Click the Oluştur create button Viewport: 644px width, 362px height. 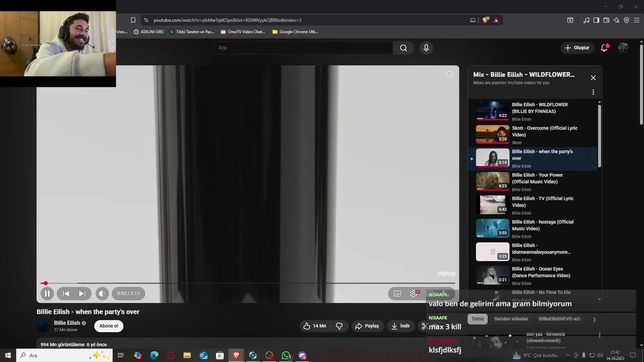click(577, 48)
